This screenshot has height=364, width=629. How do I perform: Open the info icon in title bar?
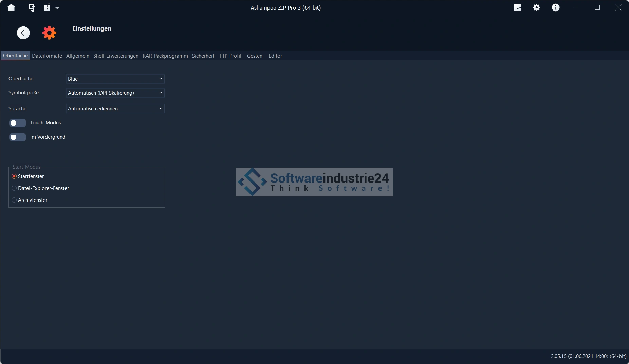coord(555,7)
